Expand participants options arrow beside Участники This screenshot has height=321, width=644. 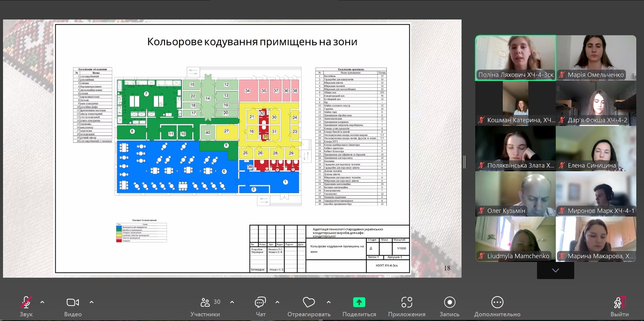coord(232,302)
